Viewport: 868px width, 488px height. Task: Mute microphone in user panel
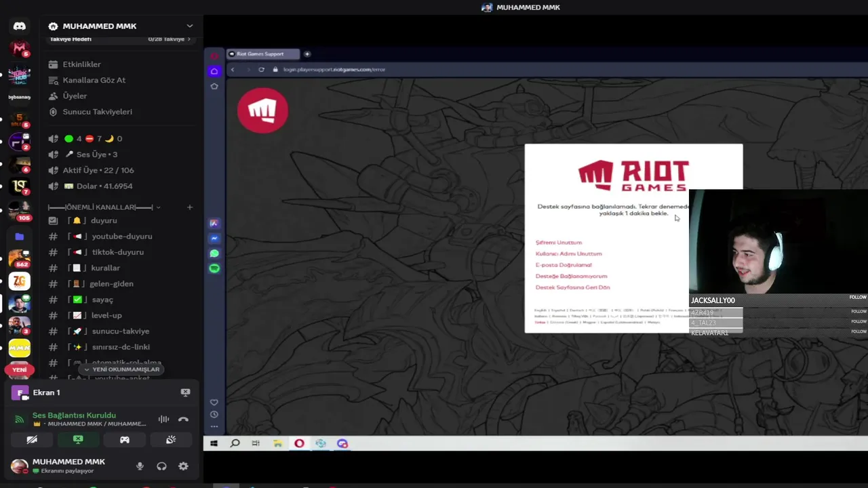tap(140, 466)
